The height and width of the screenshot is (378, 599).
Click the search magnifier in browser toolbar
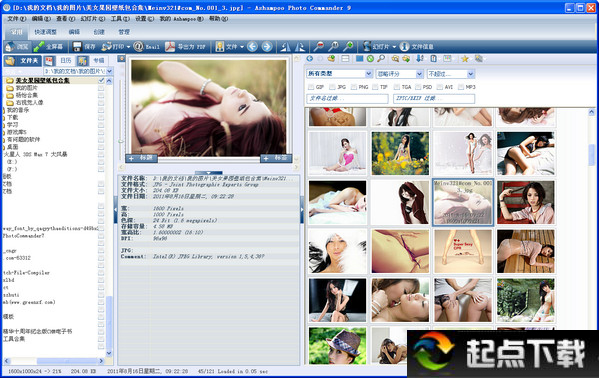(381, 58)
